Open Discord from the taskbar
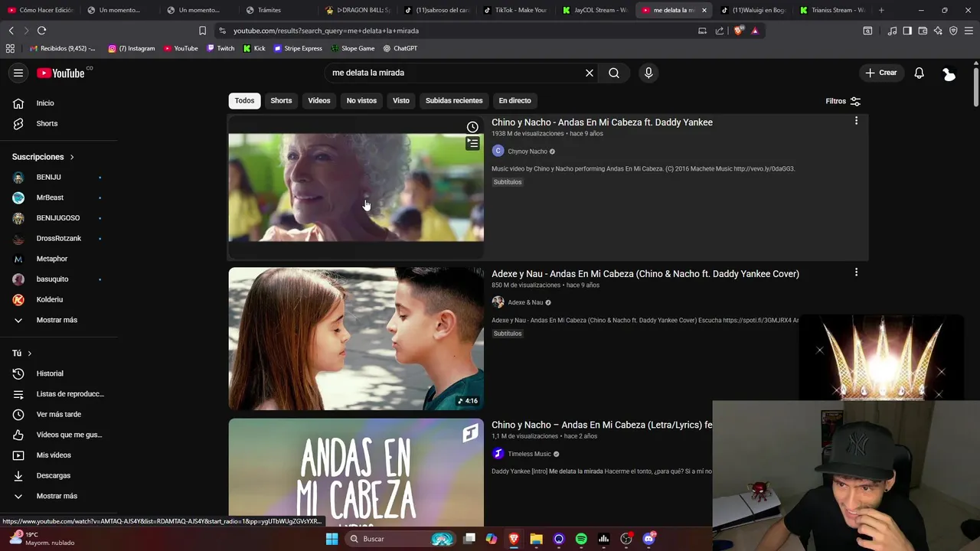 coord(649,539)
